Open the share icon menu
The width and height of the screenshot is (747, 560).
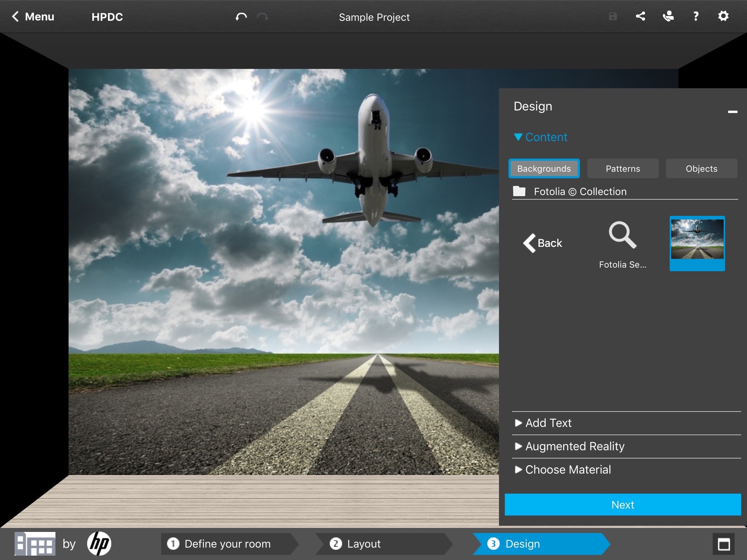point(640,16)
